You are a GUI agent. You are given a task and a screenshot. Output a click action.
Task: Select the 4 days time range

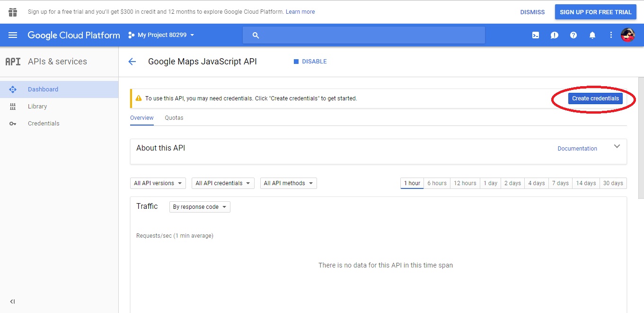(x=537, y=183)
